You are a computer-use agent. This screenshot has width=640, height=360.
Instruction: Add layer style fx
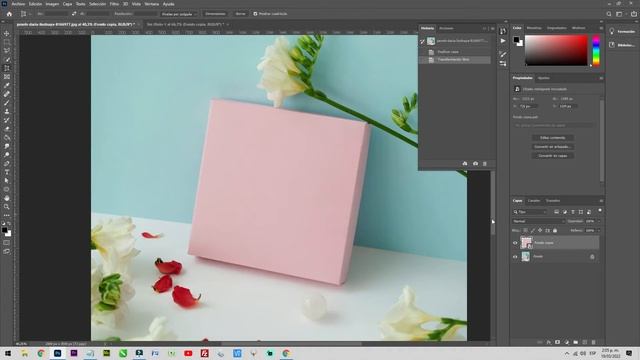coord(548,342)
